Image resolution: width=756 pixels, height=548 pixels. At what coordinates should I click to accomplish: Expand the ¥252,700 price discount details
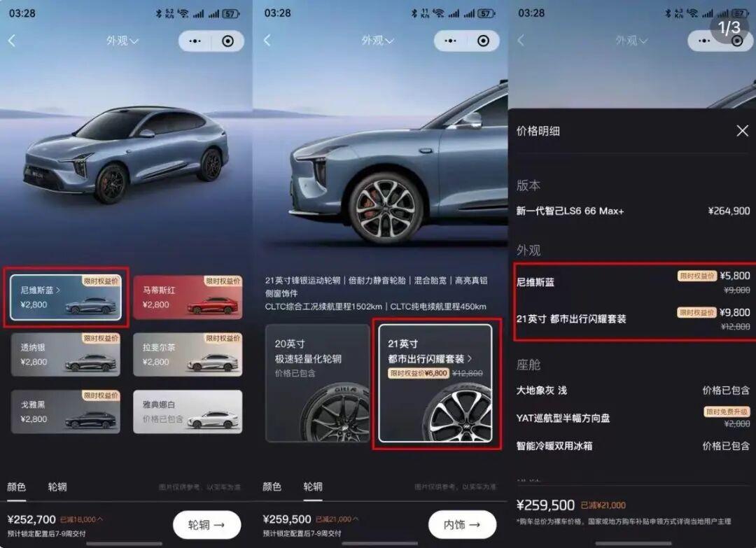(x=81, y=519)
